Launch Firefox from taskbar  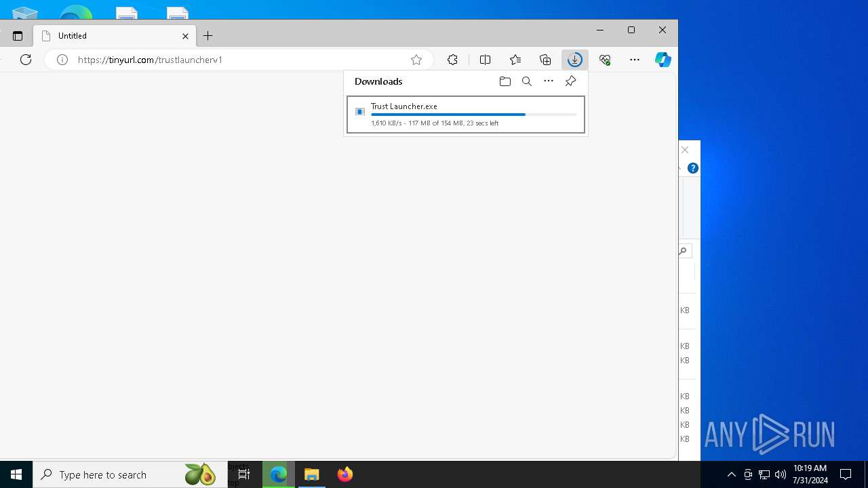click(345, 474)
